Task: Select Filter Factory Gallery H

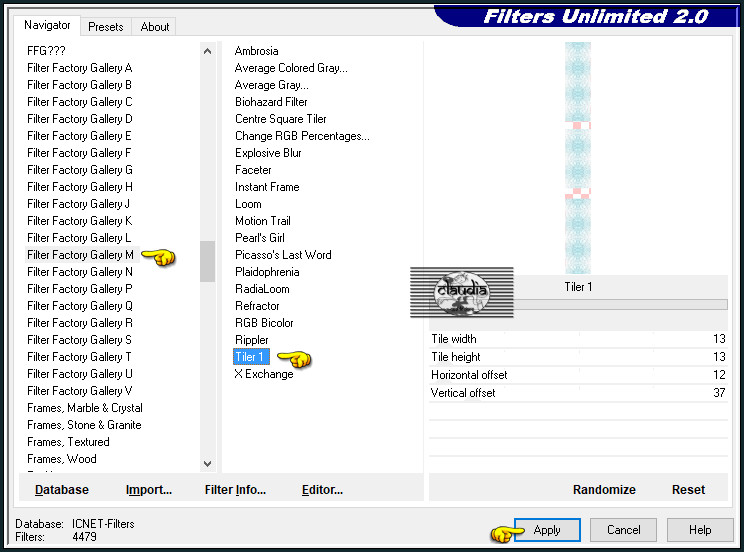Action: pos(80,187)
